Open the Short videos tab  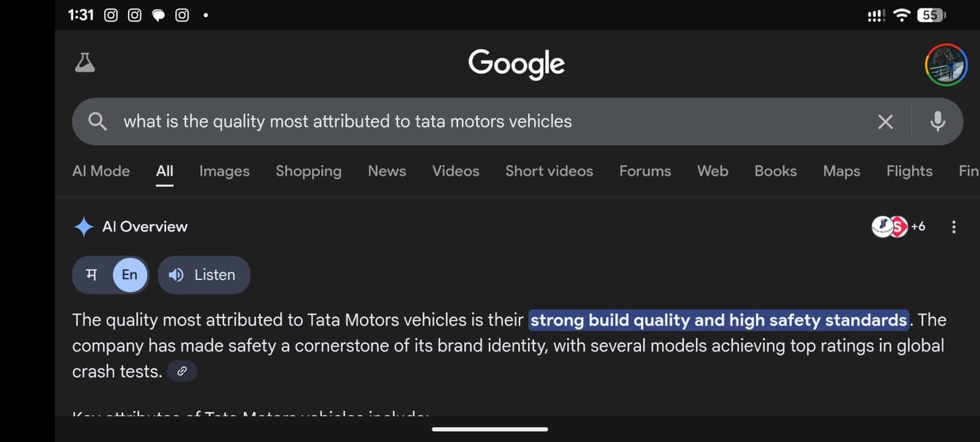pos(549,171)
